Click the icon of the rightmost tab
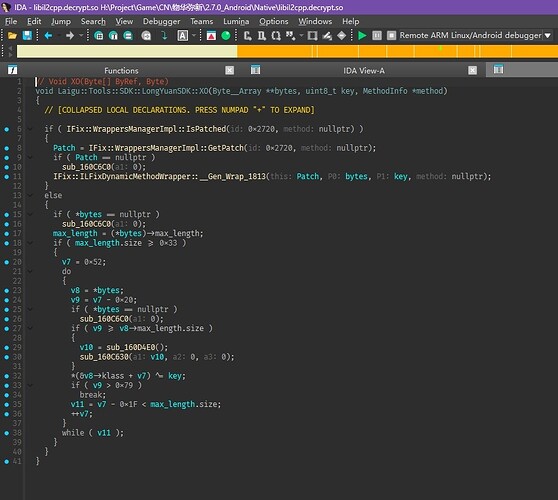 (x=499, y=69)
